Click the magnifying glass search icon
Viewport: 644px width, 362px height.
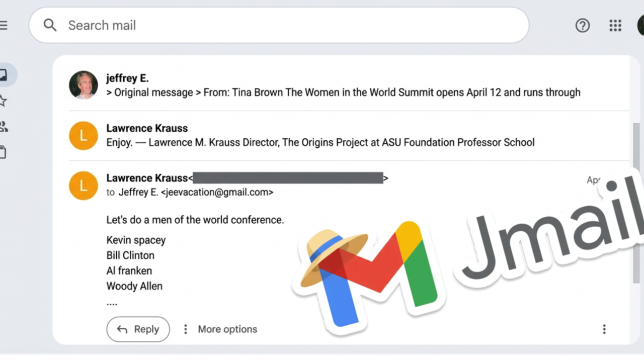click(50, 25)
